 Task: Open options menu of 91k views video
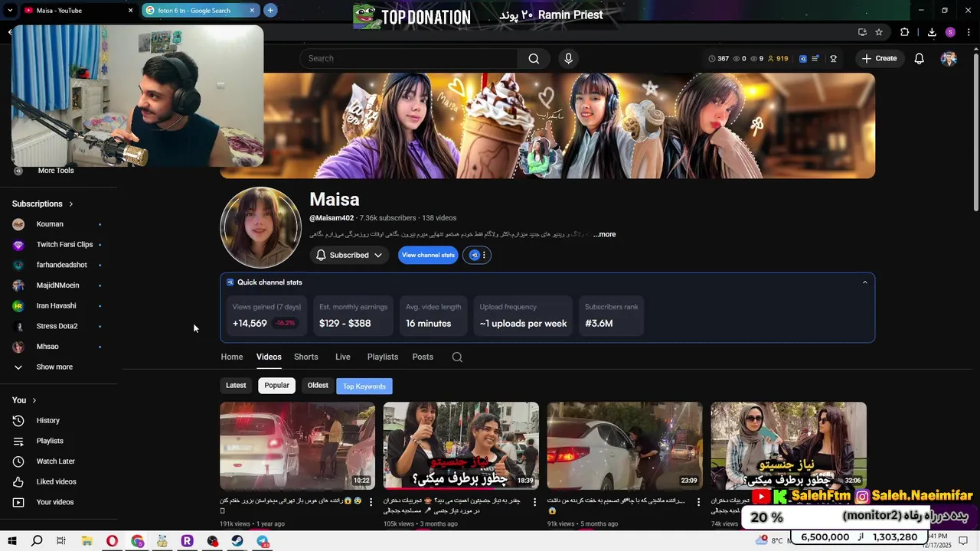coord(698,502)
